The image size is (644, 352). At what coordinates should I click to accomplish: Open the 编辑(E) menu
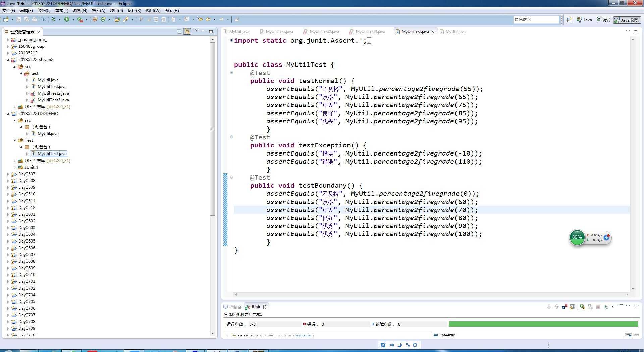(x=26, y=11)
